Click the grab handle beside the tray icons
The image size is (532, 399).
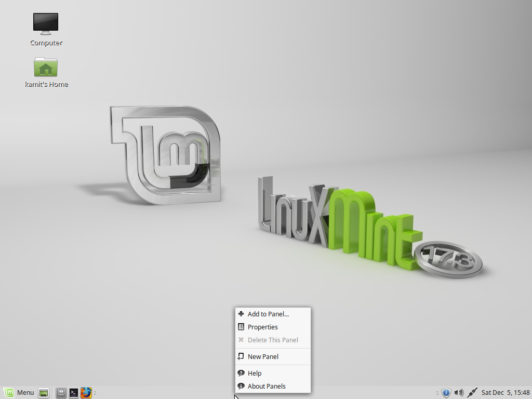pyautogui.click(x=437, y=393)
